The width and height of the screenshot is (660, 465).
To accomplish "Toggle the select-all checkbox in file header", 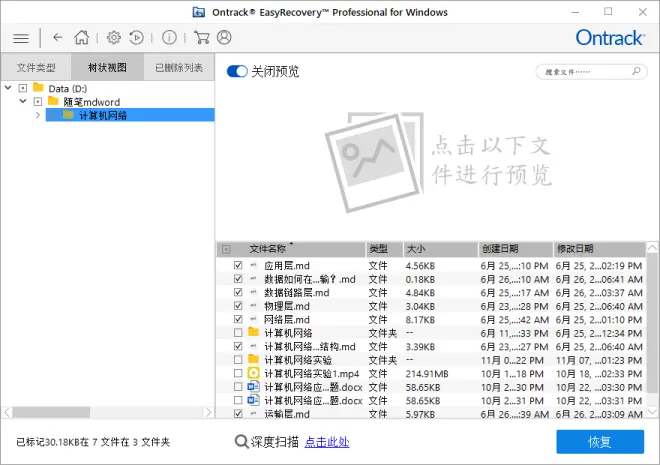I will [226, 250].
